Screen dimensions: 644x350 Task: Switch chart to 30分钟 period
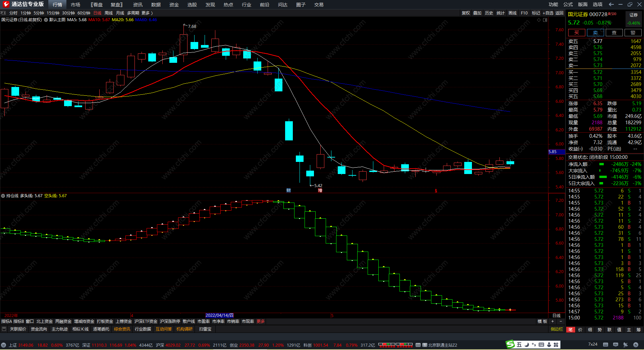(x=68, y=13)
